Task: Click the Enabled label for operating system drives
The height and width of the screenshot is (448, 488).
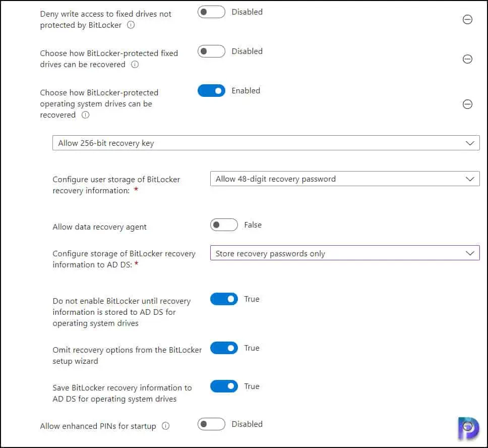Action: tap(246, 91)
